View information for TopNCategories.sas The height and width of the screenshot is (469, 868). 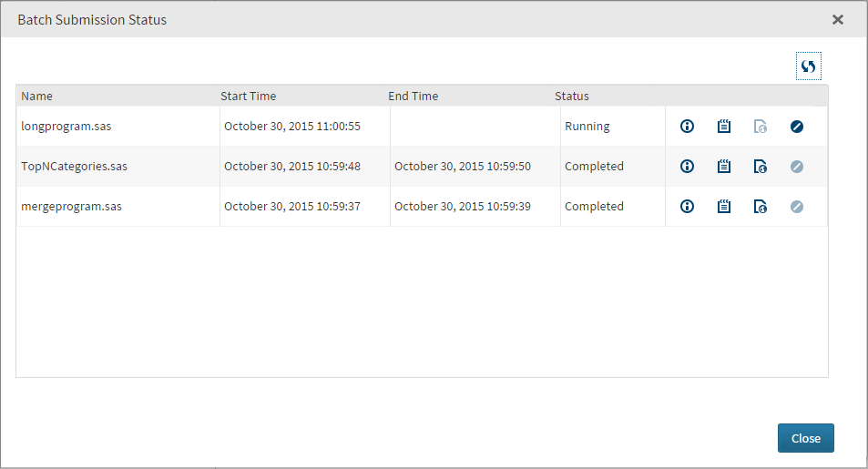688,167
